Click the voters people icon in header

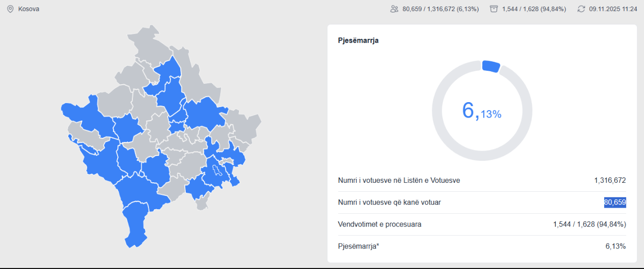coord(394,9)
